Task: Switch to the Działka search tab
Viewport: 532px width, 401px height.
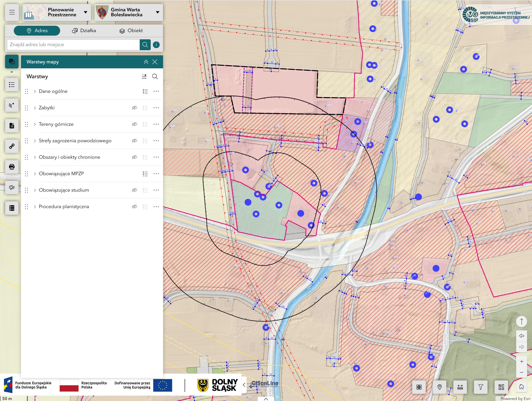Action: click(84, 30)
